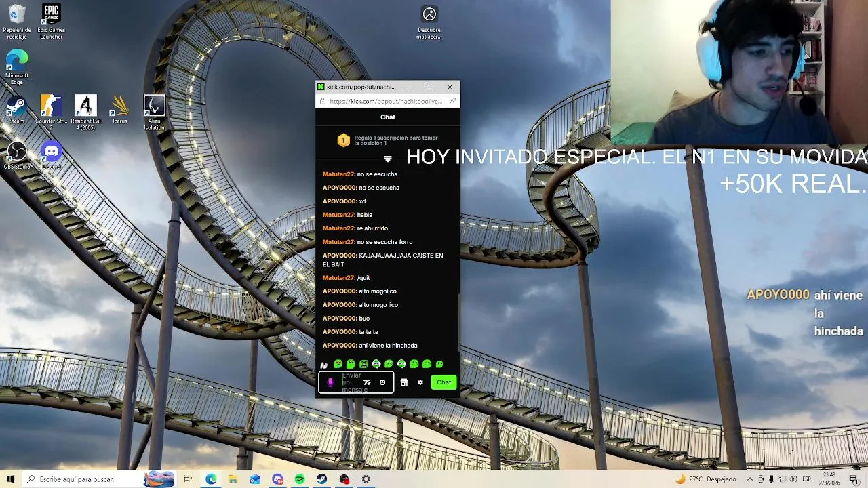The height and width of the screenshot is (488, 868).
Task: Open Steam from the taskbar
Action: coord(322,479)
